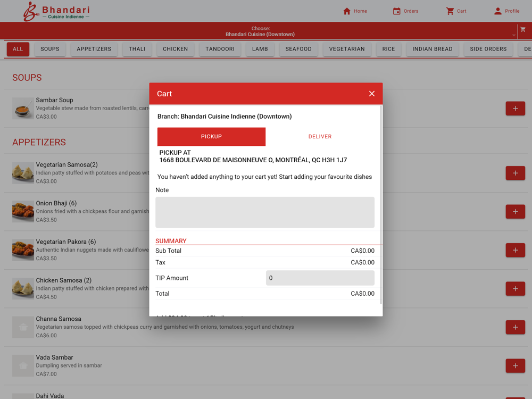
Task: Click the APPETIZERS section heading
Action: 39,142
